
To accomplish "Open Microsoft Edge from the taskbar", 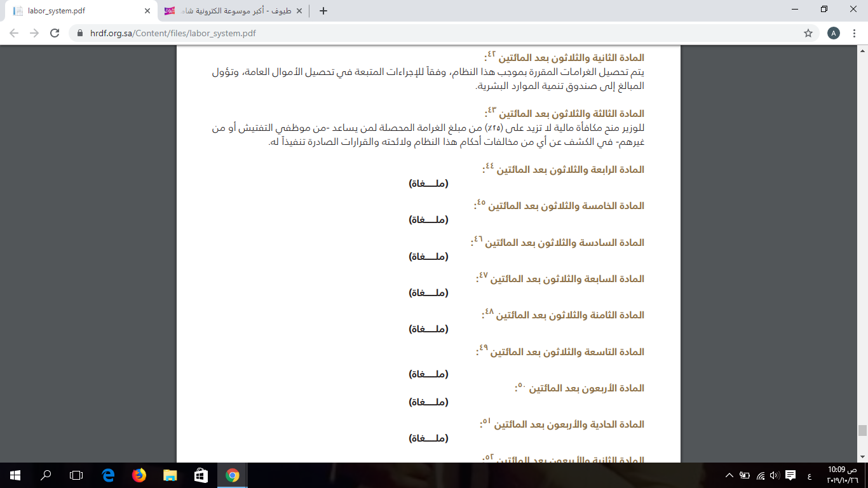I will (x=108, y=475).
